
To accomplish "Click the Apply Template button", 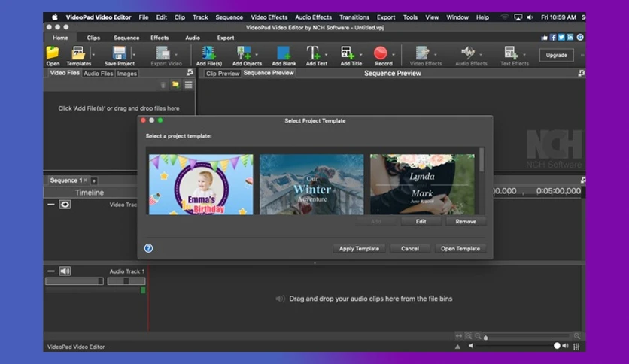I will (x=359, y=248).
